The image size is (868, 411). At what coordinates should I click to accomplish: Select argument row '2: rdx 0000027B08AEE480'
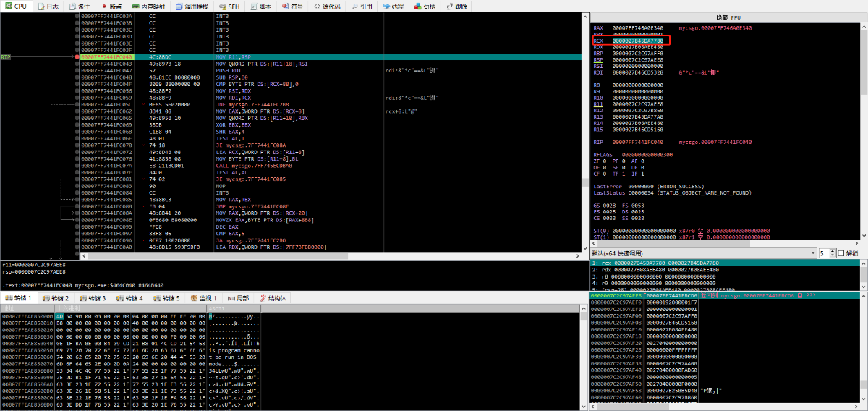tap(725, 269)
